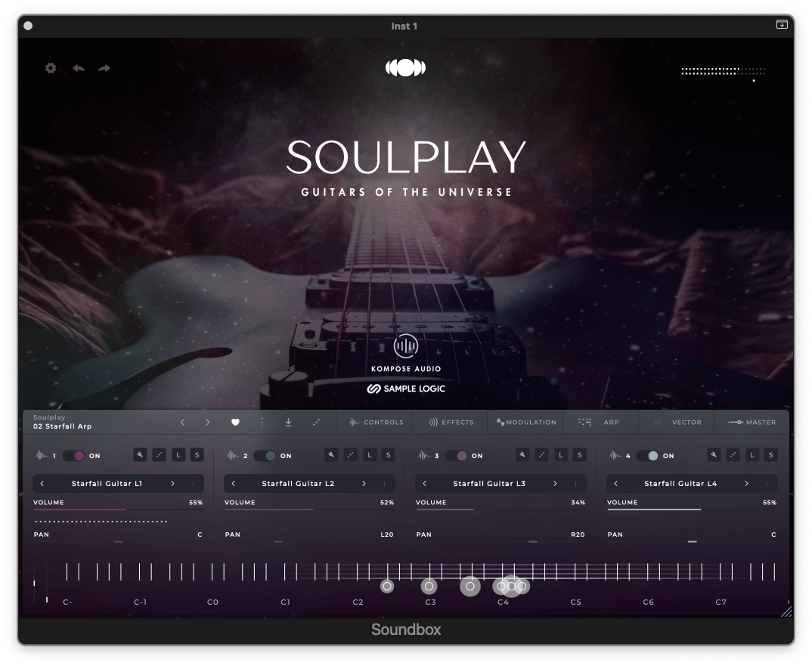Randomize the whole preset with dice icon

click(x=317, y=422)
